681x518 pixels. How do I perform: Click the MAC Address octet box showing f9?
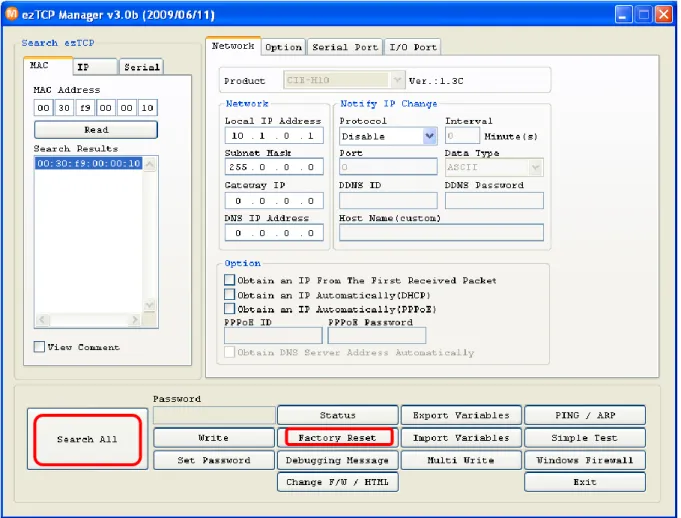[85, 108]
